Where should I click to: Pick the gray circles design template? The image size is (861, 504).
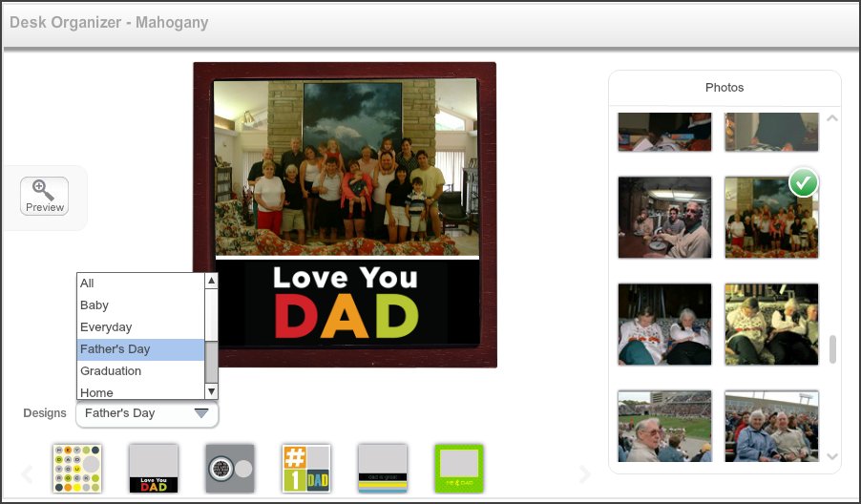coord(230,468)
